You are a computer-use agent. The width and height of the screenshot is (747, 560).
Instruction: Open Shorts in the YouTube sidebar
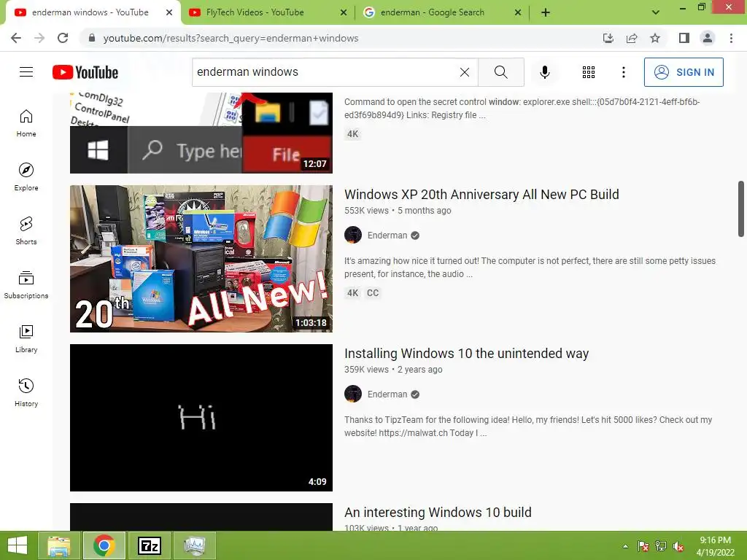click(26, 230)
